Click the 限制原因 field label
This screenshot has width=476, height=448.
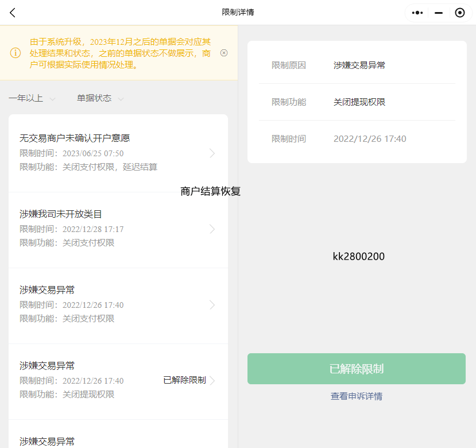coord(289,65)
